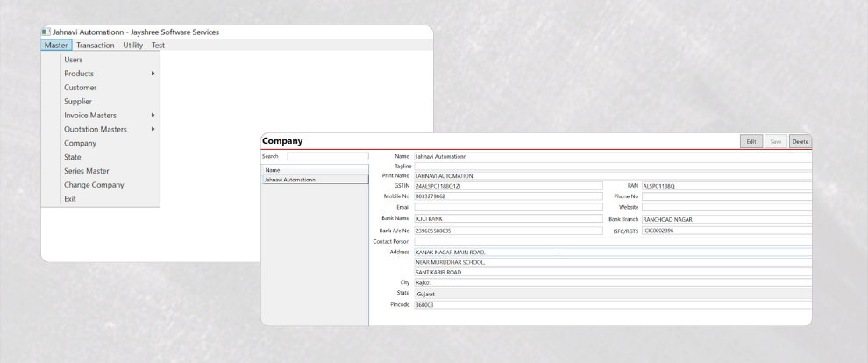Click Exit in the Master menu
The width and height of the screenshot is (868, 363).
[70, 199]
